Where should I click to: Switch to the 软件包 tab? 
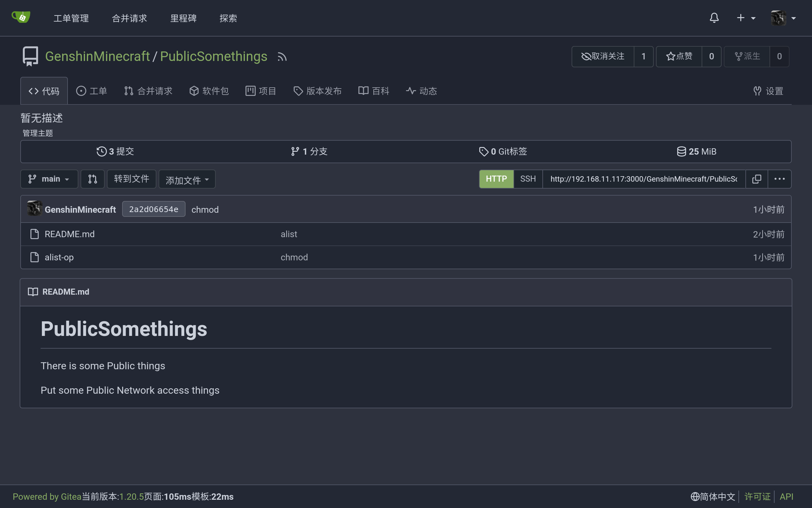209,91
